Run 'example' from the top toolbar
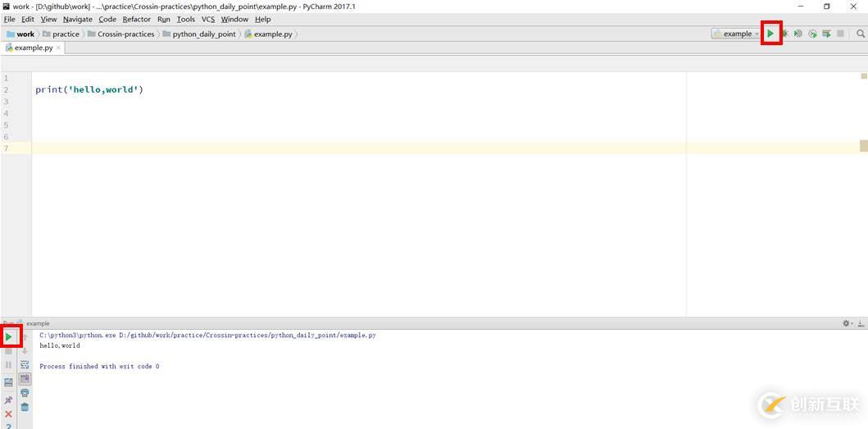 tap(770, 34)
